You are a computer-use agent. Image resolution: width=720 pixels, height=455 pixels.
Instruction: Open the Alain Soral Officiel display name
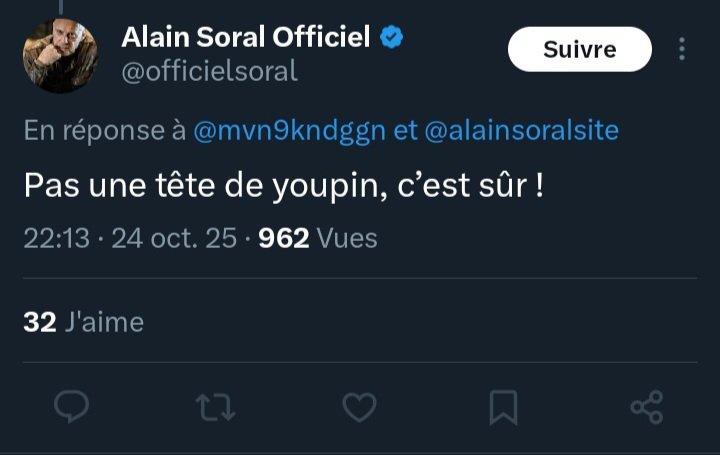click(246, 38)
